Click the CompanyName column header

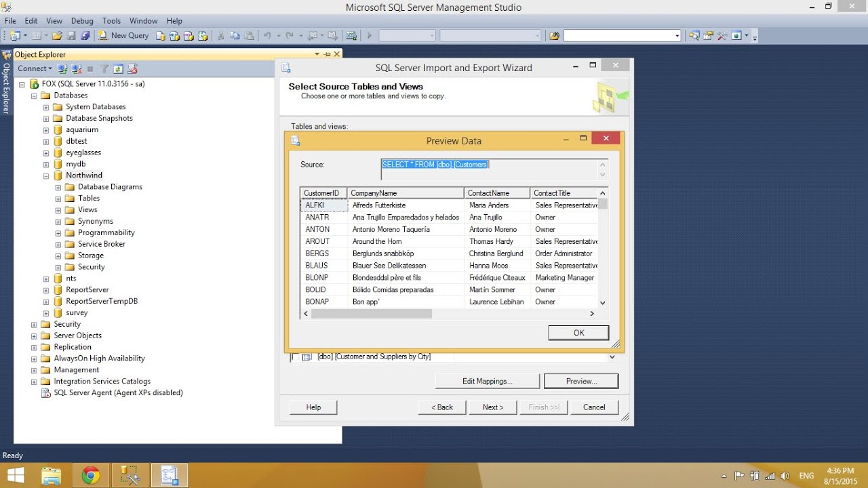[x=406, y=193]
